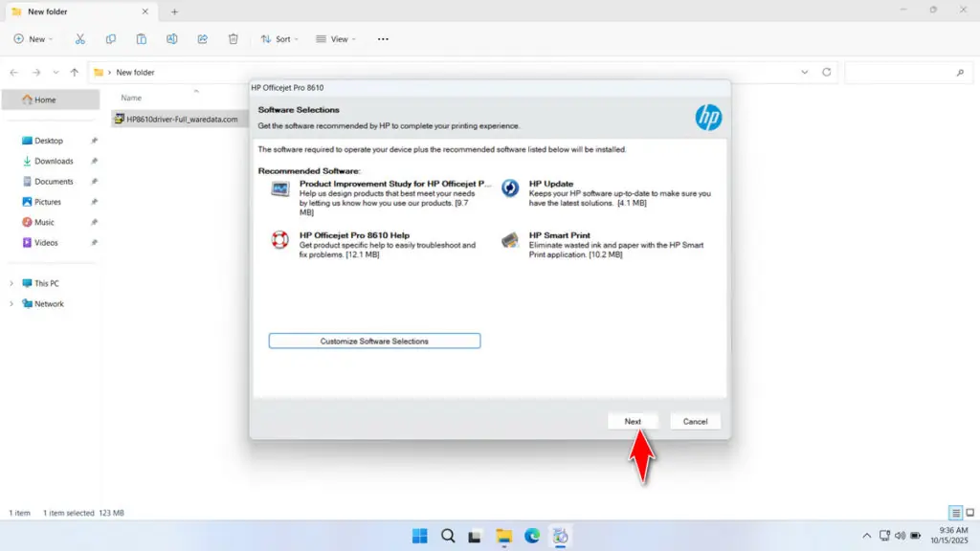Cancel the HP Officejet Pro 8610 setup
Screen dimensions: 980x551
[x=695, y=421]
